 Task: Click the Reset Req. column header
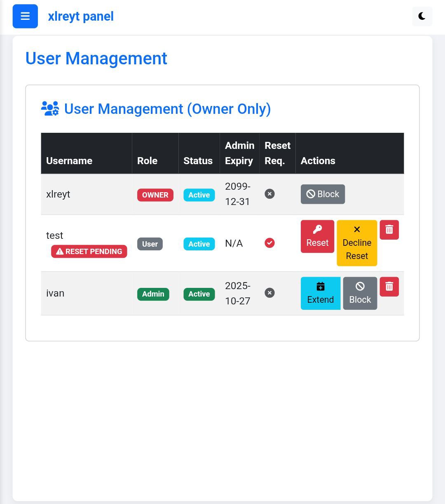(277, 153)
